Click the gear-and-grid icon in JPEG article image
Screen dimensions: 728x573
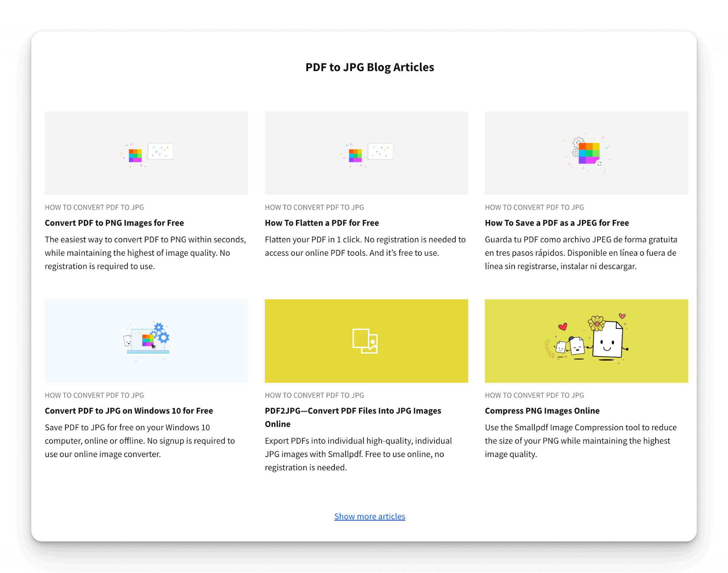tap(588, 153)
